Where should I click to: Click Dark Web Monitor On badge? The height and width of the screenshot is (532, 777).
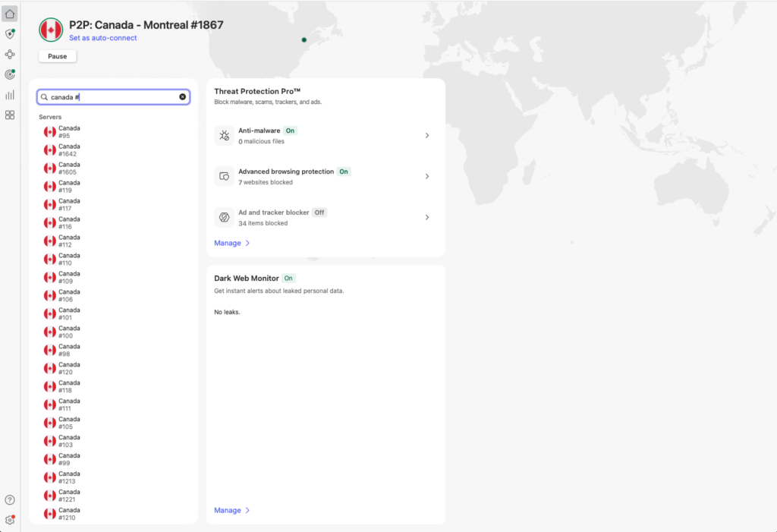click(x=288, y=279)
